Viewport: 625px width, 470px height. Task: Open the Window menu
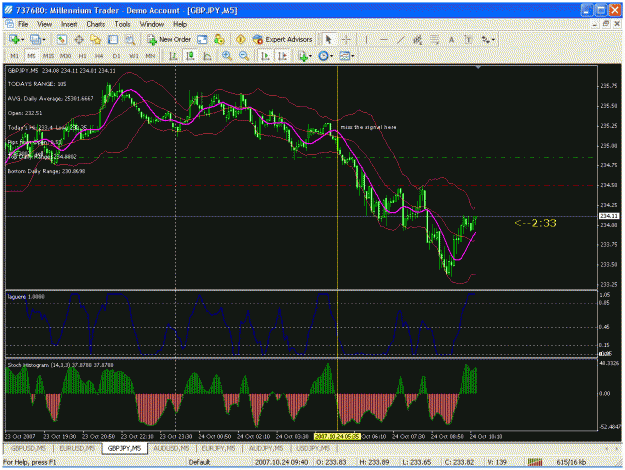(x=152, y=24)
